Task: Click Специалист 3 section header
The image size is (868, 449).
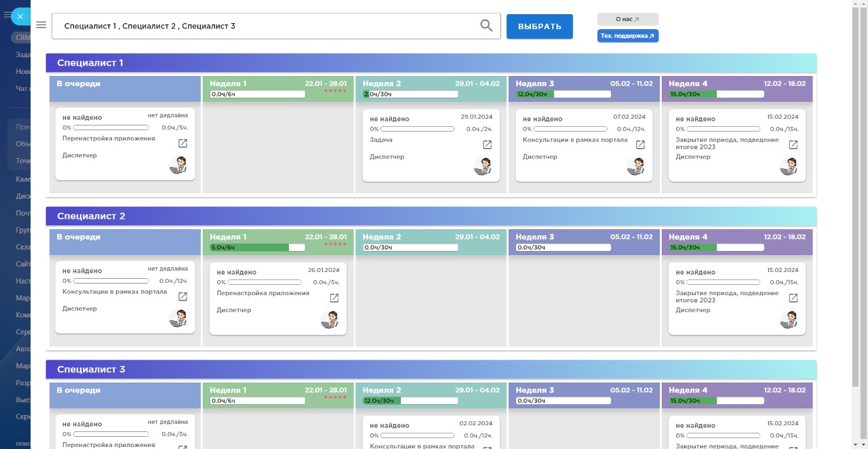Action: click(x=431, y=369)
